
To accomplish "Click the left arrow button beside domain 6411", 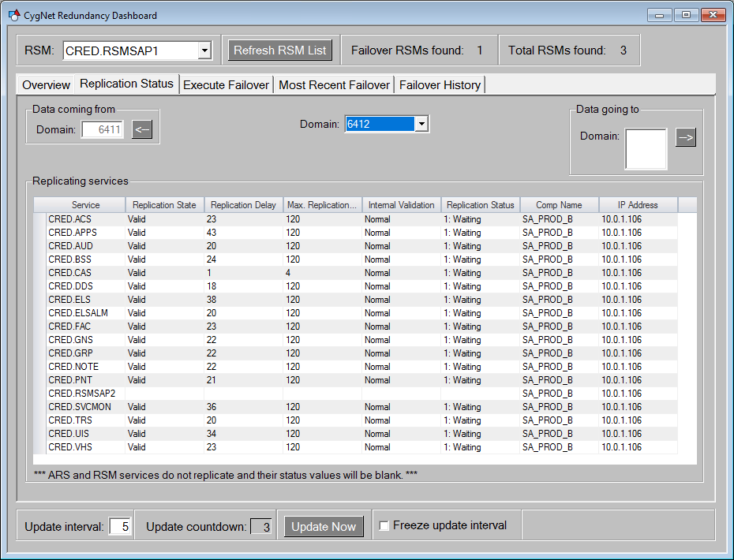I will pyautogui.click(x=142, y=129).
